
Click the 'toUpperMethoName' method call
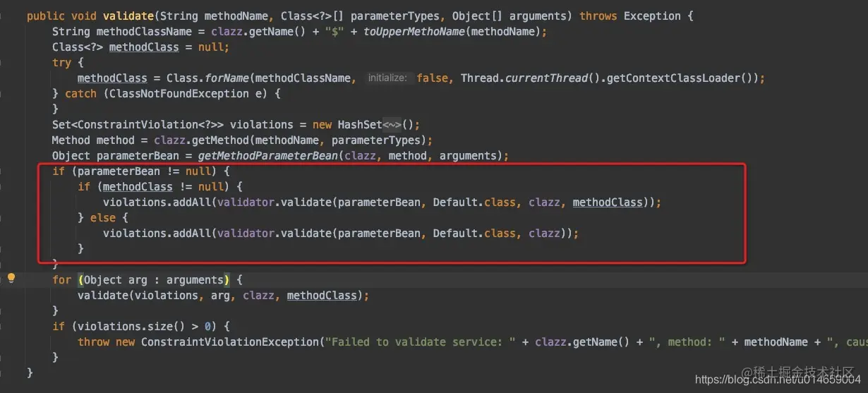click(x=414, y=32)
